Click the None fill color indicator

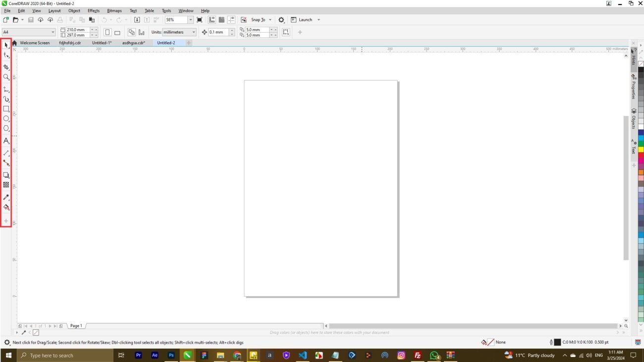click(491, 342)
